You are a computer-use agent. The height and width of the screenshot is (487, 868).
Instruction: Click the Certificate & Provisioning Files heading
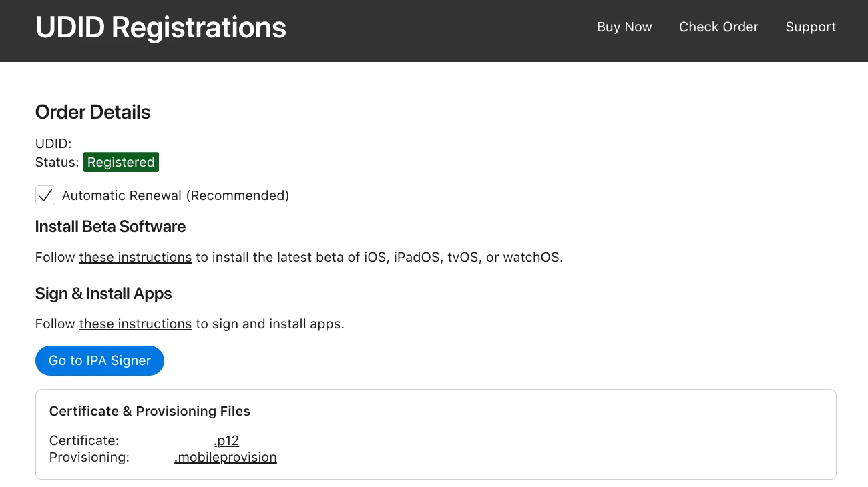(150, 411)
